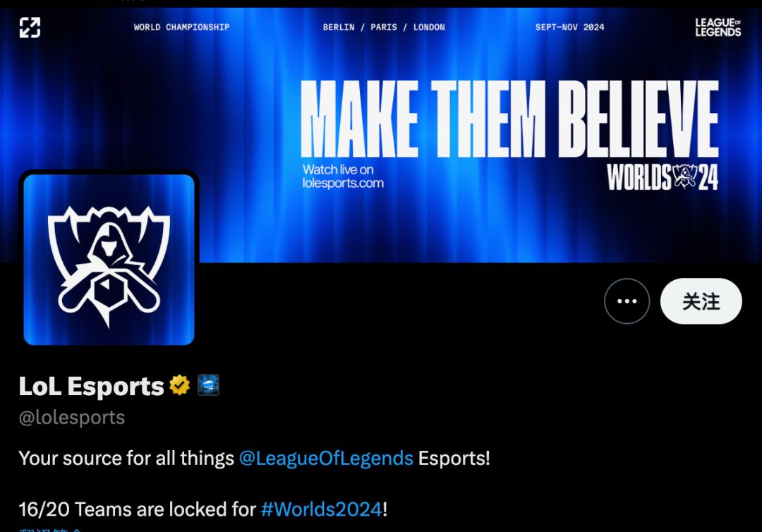Viewport: 762px width, 532px height.
Task: Click the gold verified checkmark badge
Action: click(x=179, y=386)
